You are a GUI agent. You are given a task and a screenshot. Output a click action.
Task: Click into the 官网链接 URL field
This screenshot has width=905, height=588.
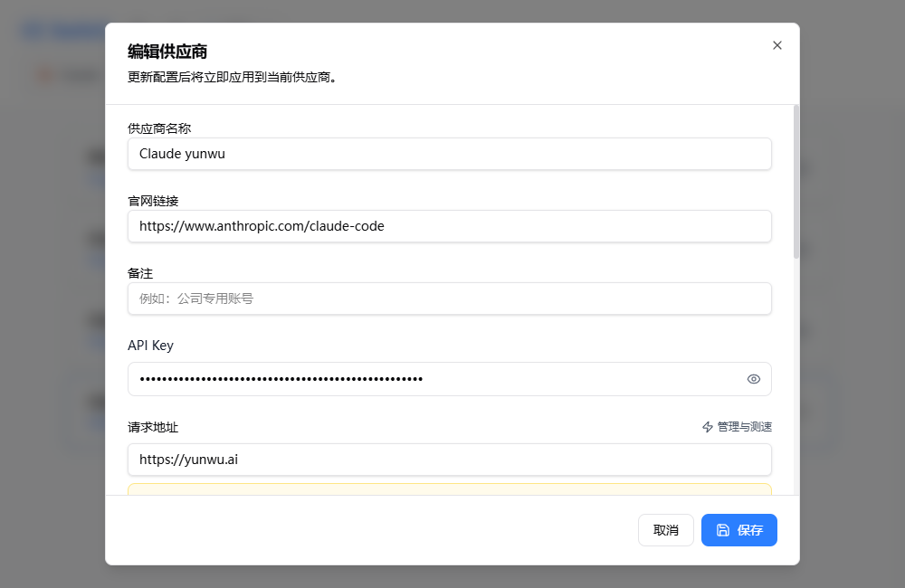tap(449, 226)
